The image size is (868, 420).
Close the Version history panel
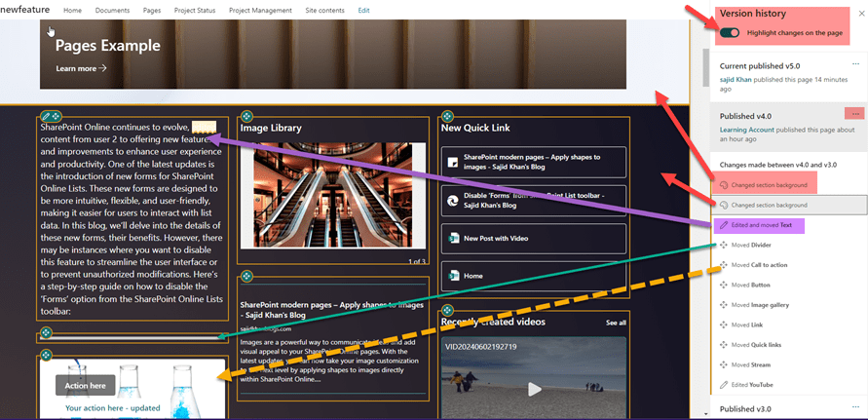pyautogui.click(x=861, y=15)
